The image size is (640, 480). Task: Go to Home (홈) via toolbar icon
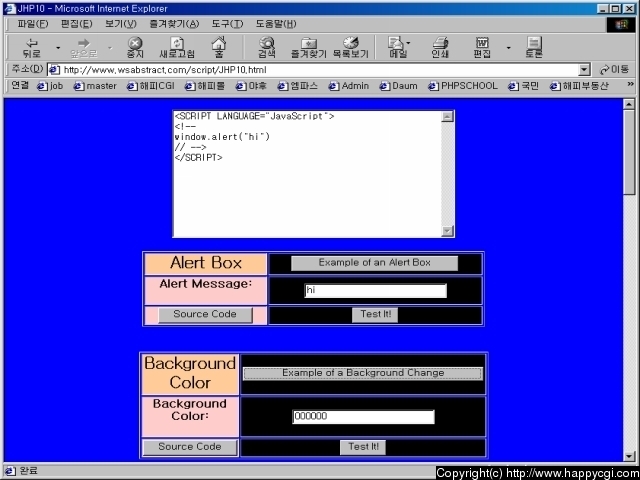coord(219,47)
